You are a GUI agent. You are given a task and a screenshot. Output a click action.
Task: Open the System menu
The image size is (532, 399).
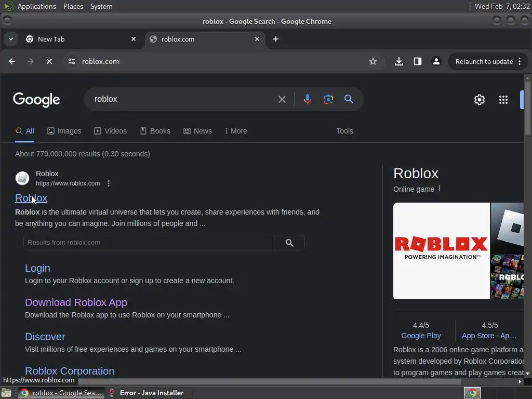101,6
